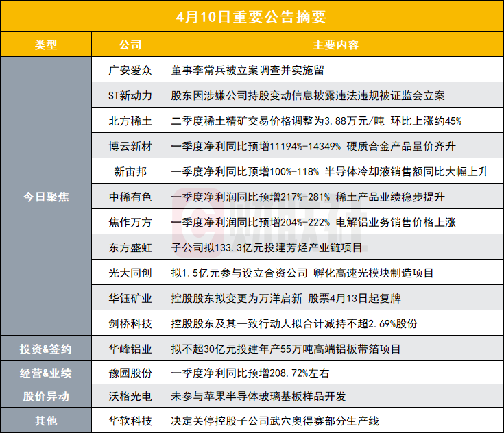
Task: Select the 主要内容 column header
Action: click(x=336, y=45)
